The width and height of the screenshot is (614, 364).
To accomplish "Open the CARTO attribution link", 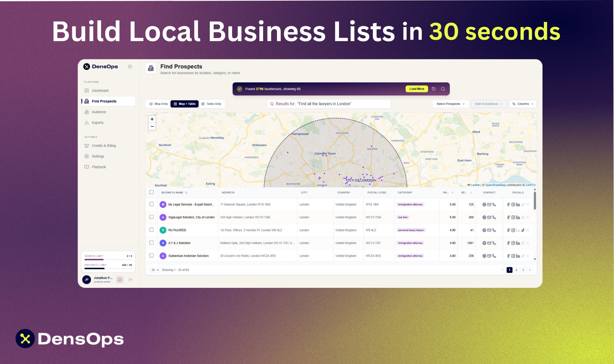I will tap(530, 185).
